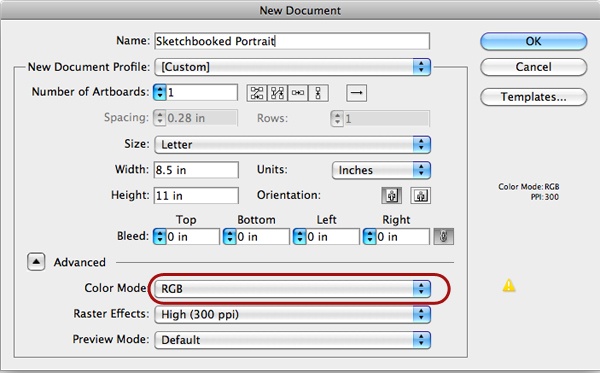Click into the Name text field

(x=292, y=41)
